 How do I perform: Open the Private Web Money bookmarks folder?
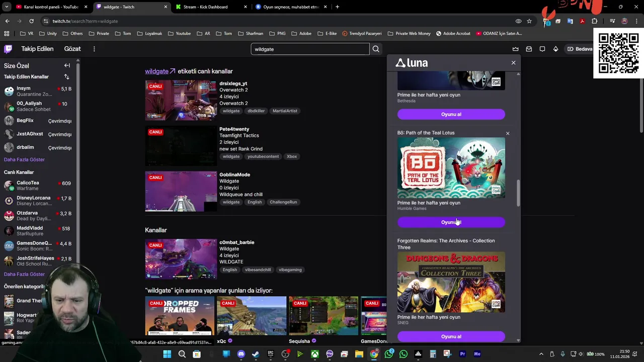409,34
